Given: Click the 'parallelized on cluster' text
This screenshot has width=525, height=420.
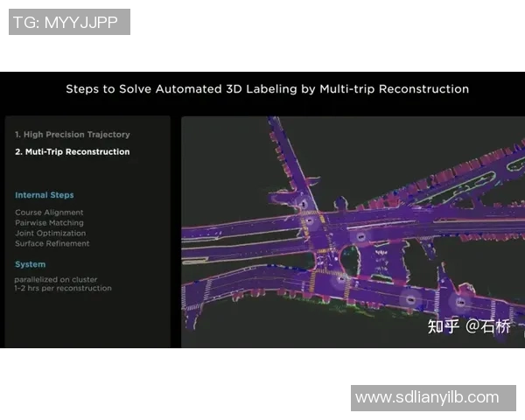Looking at the screenshot, I should (56, 279).
